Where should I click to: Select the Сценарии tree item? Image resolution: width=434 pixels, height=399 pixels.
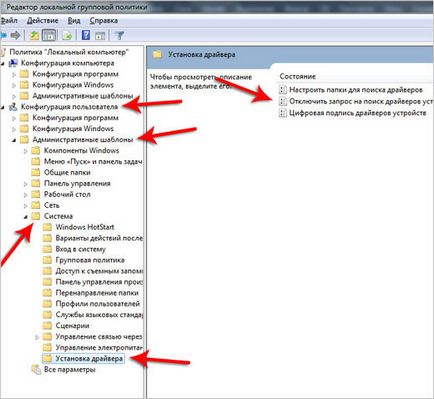point(72,326)
